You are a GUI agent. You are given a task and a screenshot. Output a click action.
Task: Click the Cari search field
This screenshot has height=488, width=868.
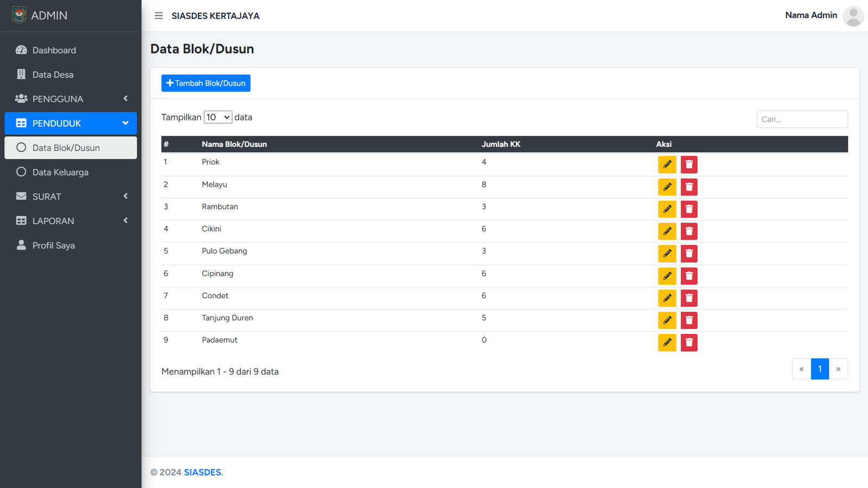[802, 119]
